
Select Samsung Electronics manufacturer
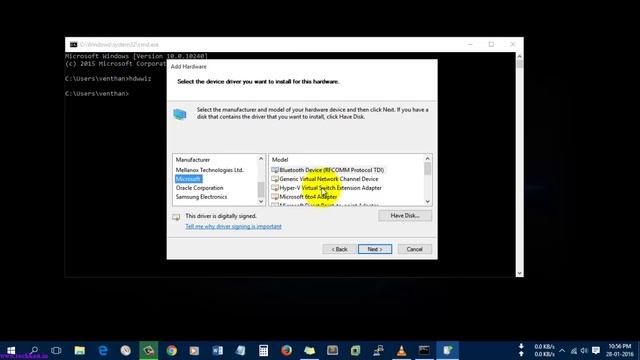click(x=201, y=197)
